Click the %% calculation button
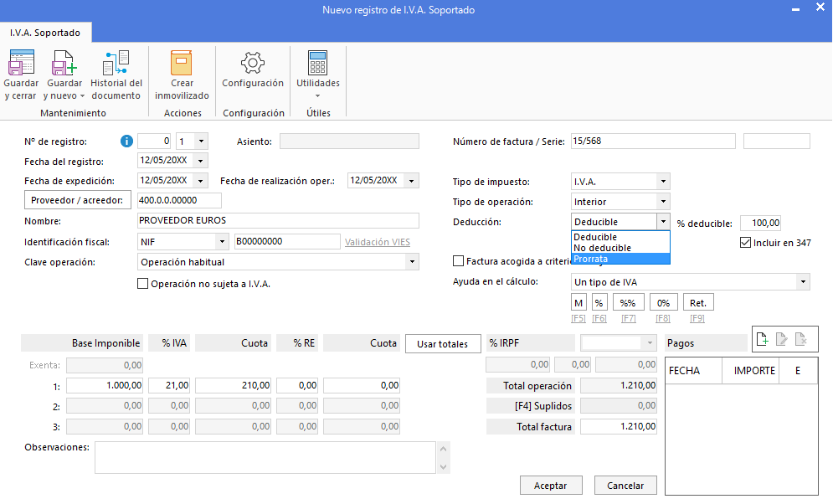Image resolution: width=833 pixels, height=504 pixels. click(628, 303)
